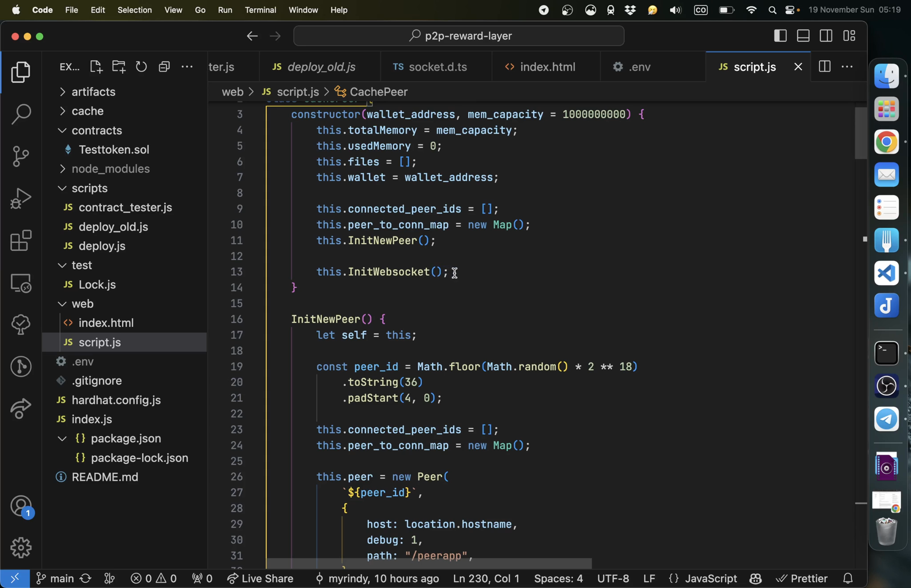This screenshot has width=911, height=588.
Task: Close the script.js tab
Action: [x=798, y=67]
